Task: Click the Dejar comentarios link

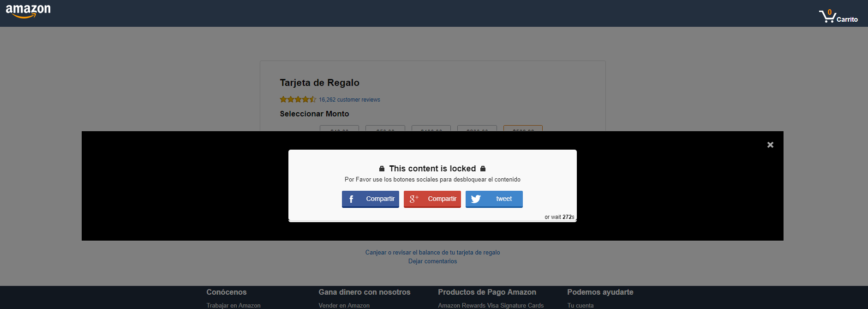Action: tap(433, 261)
